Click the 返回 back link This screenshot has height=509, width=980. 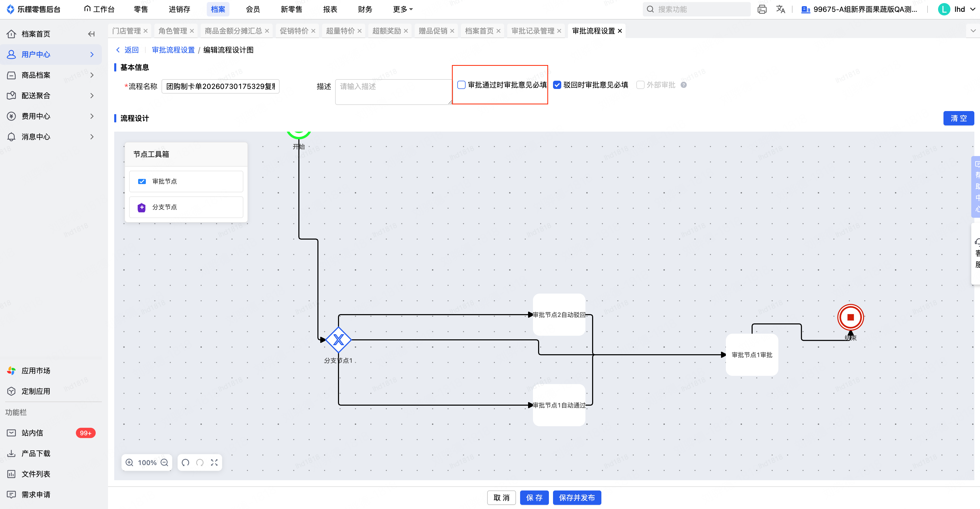point(127,50)
